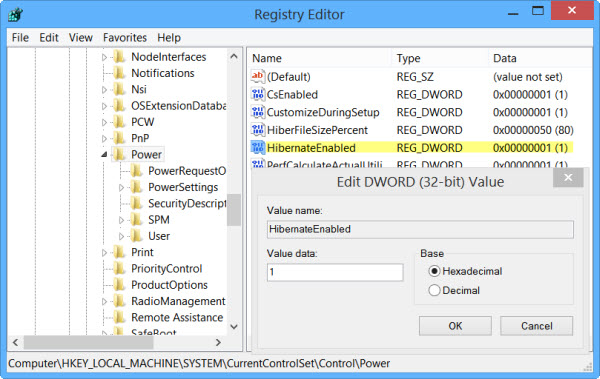Click the tree pane horizontal scrollbar thumb
Image resolution: width=600 pixels, height=379 pixels.
coord(89,342)
